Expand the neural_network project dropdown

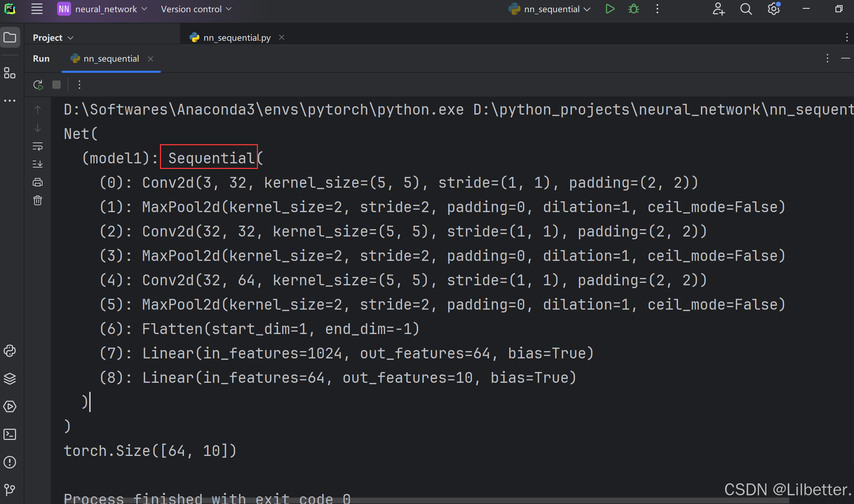[106, 9]
